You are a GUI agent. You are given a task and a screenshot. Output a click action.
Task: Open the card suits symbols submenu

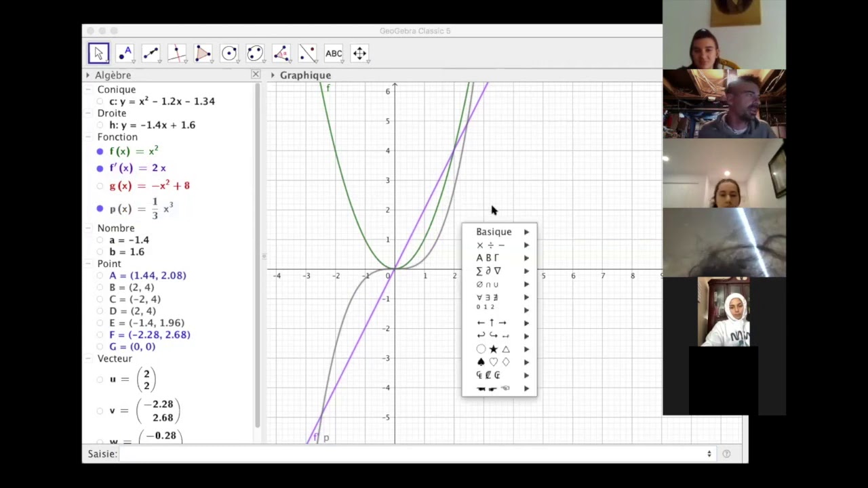pos(499,362)
